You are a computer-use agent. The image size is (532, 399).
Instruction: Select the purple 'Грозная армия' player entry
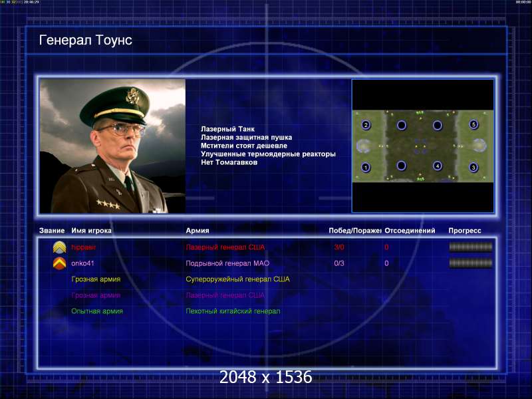coord(96,295)
